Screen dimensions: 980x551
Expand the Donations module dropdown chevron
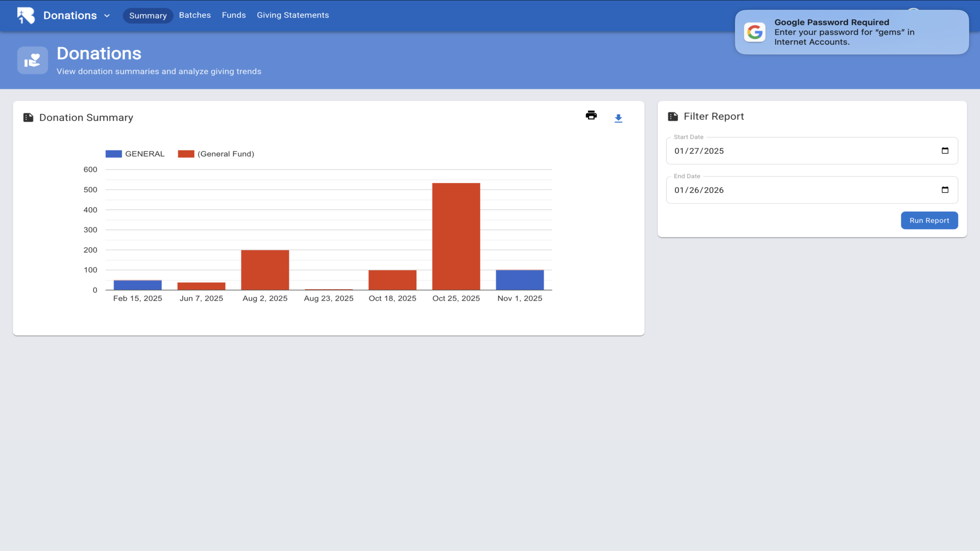107,16
